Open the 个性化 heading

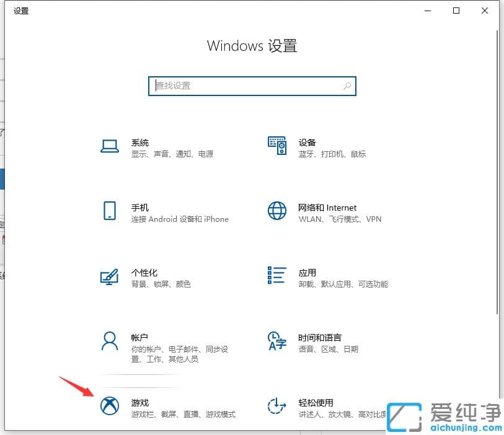click(x=144, y=273)
